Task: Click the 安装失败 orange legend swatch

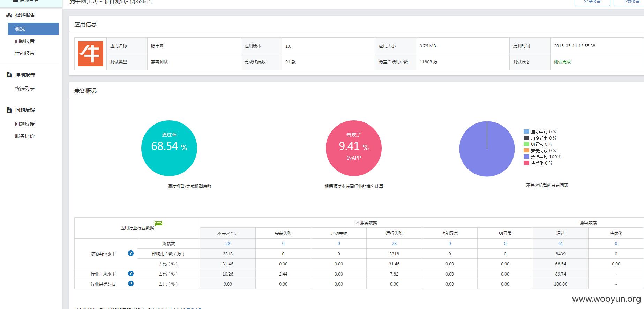Action: pos(526,150)
